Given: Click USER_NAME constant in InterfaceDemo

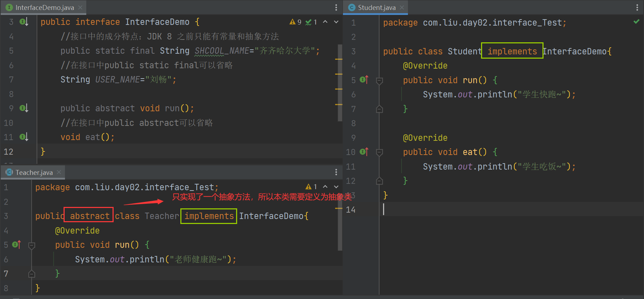Looking at the screenshot, I should (118, 79).
